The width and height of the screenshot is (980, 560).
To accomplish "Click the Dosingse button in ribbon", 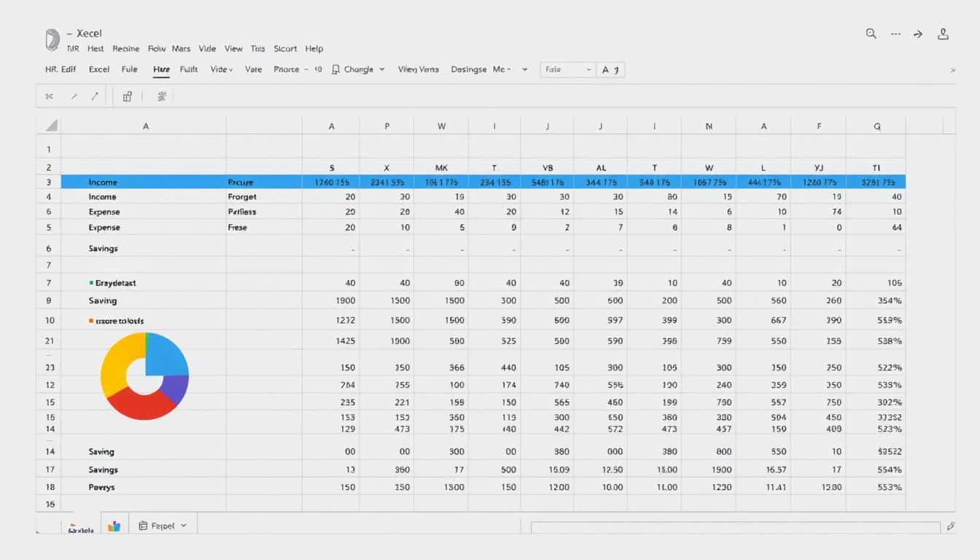I will (469, 69).
